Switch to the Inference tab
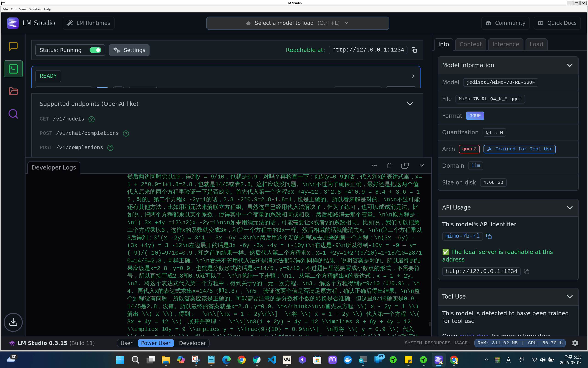Image resolution: width=588 pixels, height=368 pixels. pyautogui.click(x=506, y=44)
